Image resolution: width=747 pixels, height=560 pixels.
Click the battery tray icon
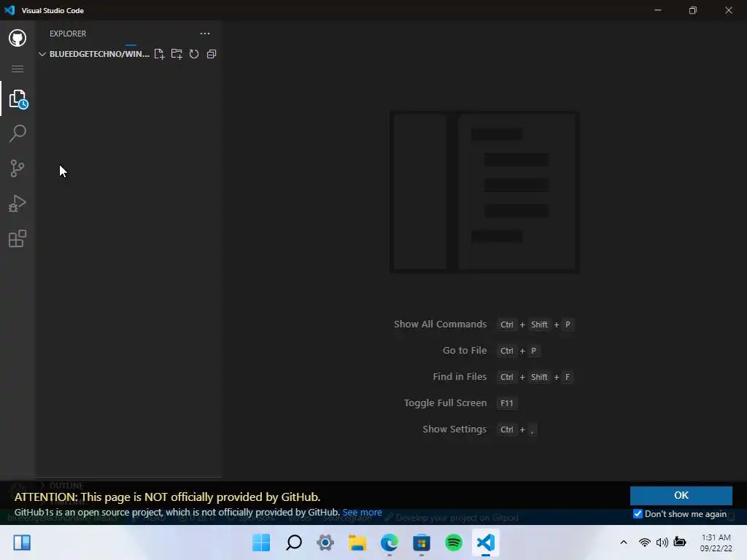(x=680, y=542)
